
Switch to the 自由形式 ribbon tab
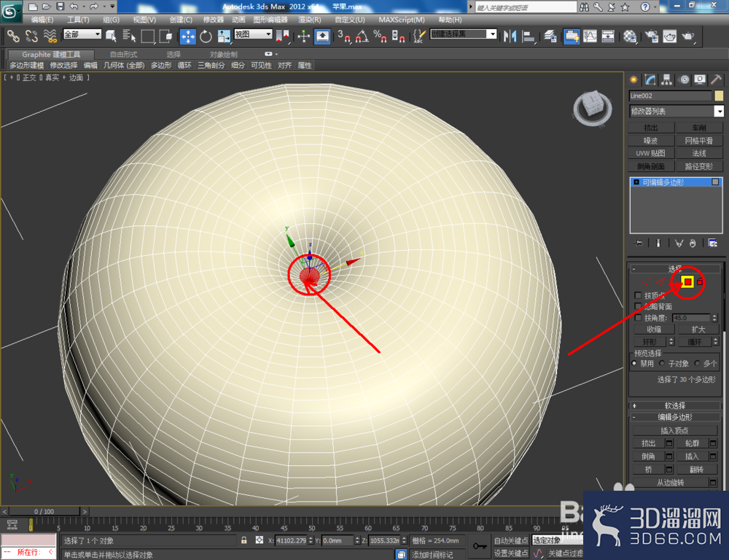point(124,55)
